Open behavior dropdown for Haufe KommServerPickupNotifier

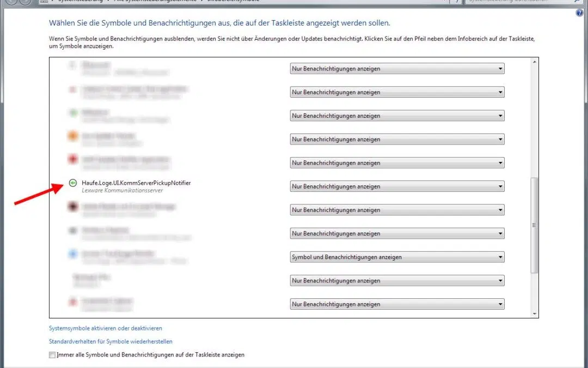tap(397, 186)
